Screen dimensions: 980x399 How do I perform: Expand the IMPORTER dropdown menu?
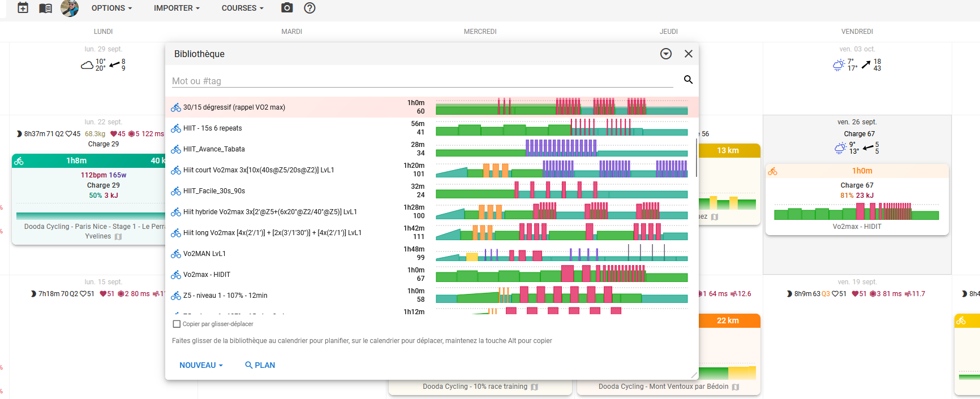(177, 8)
